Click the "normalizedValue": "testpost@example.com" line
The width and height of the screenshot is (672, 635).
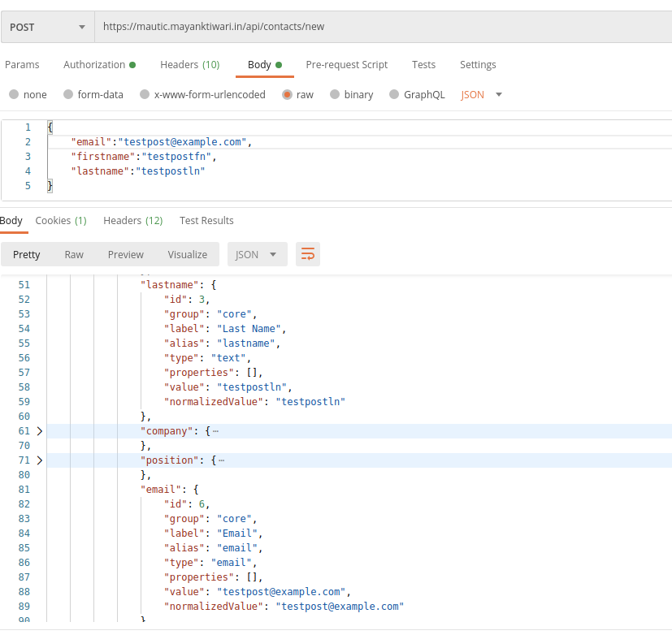(284, 607)
